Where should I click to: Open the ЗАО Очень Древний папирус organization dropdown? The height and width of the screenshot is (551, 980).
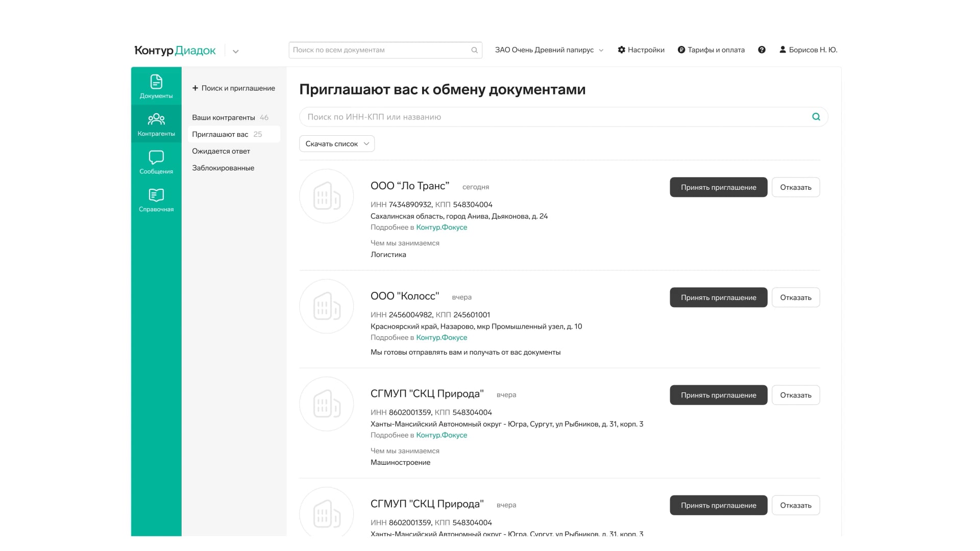[549, 50]
